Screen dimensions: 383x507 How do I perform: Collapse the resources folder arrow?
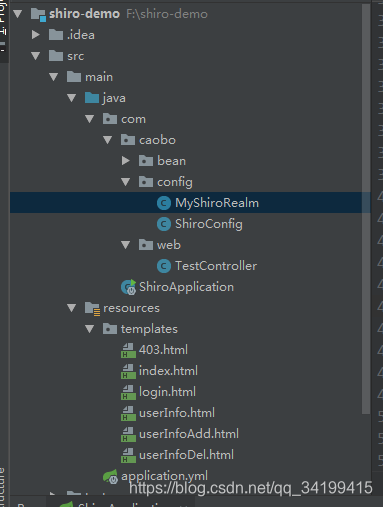(72, 308)
